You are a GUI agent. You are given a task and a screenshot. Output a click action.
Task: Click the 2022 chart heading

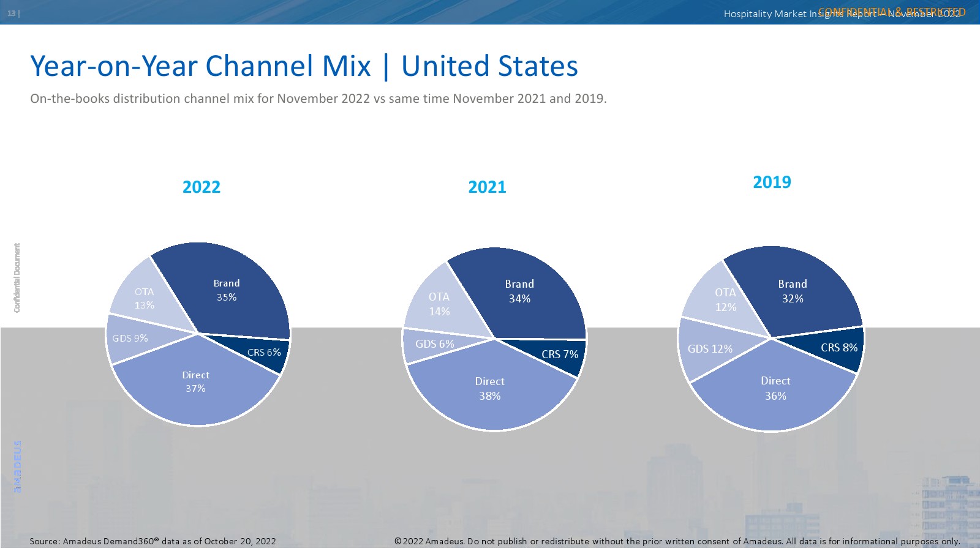(202, 187)
